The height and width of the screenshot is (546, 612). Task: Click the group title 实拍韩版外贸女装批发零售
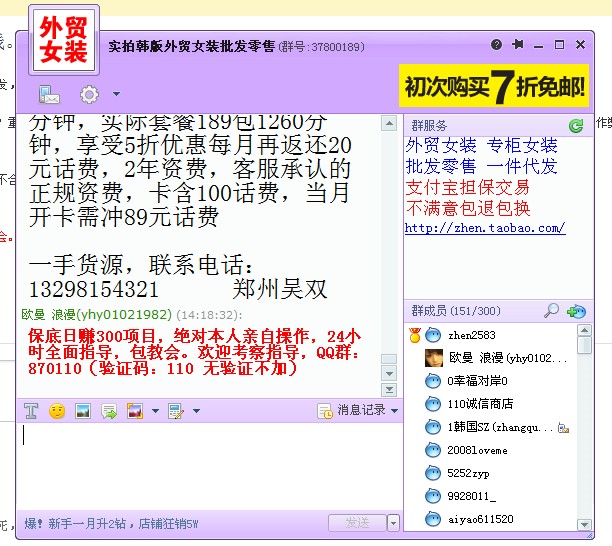(x=192, y=46)
